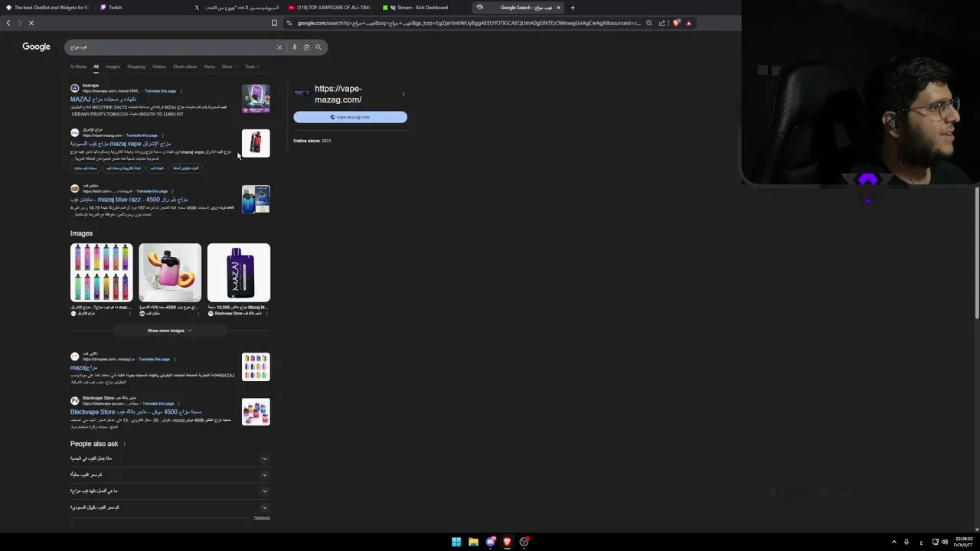Open purple MAZAJ device image thumbnail

pos(238,272)
